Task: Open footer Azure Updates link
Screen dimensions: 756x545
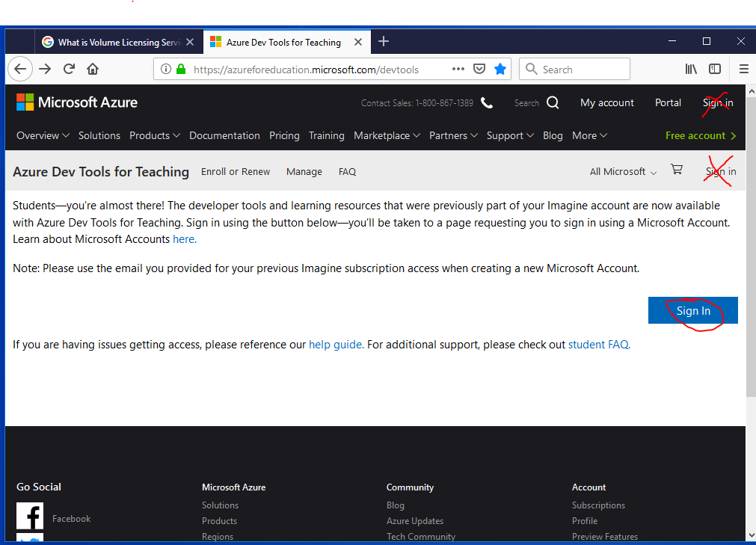Action: coord(415,521)
